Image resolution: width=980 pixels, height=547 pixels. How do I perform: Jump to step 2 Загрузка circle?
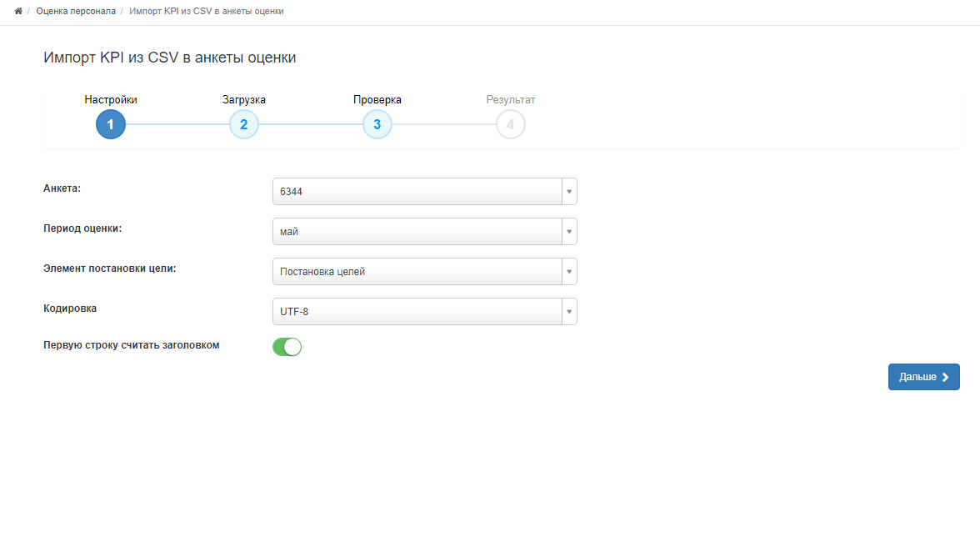243,124
